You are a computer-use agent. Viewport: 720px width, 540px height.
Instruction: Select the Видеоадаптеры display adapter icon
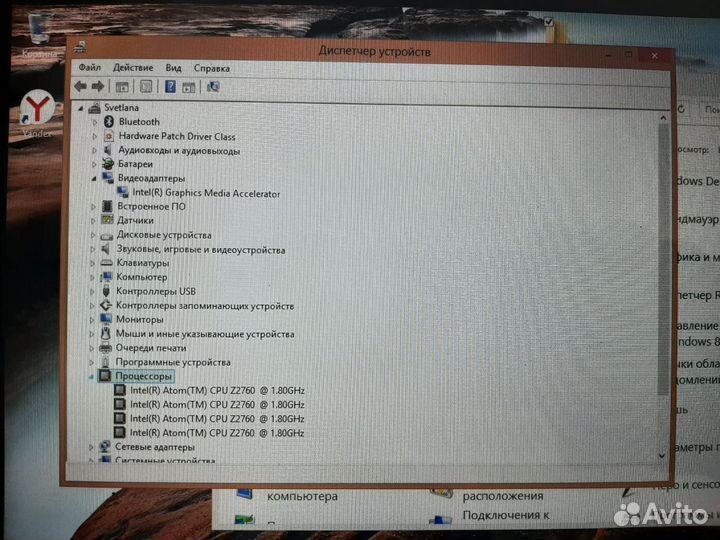108,178
